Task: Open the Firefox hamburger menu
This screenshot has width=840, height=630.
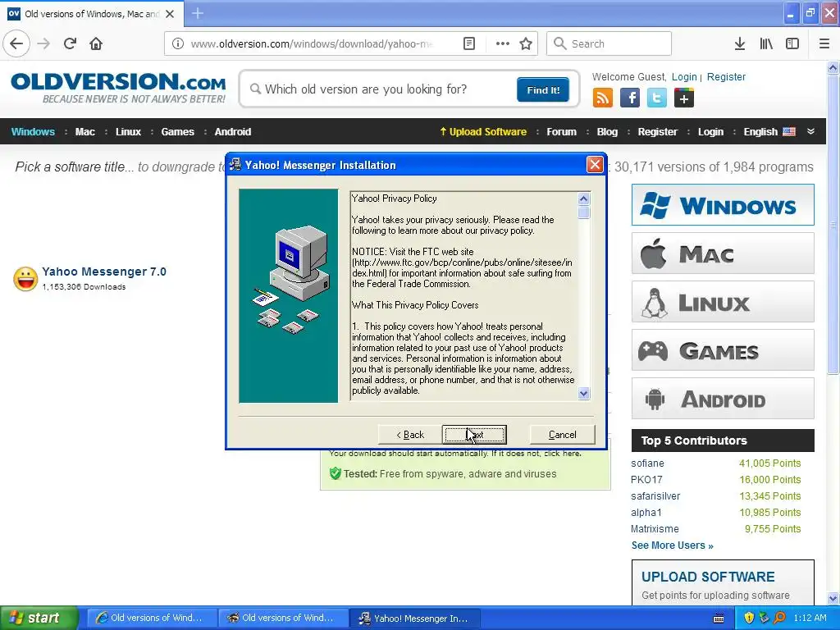Action: pyautogui.click(x=824, y=43)
